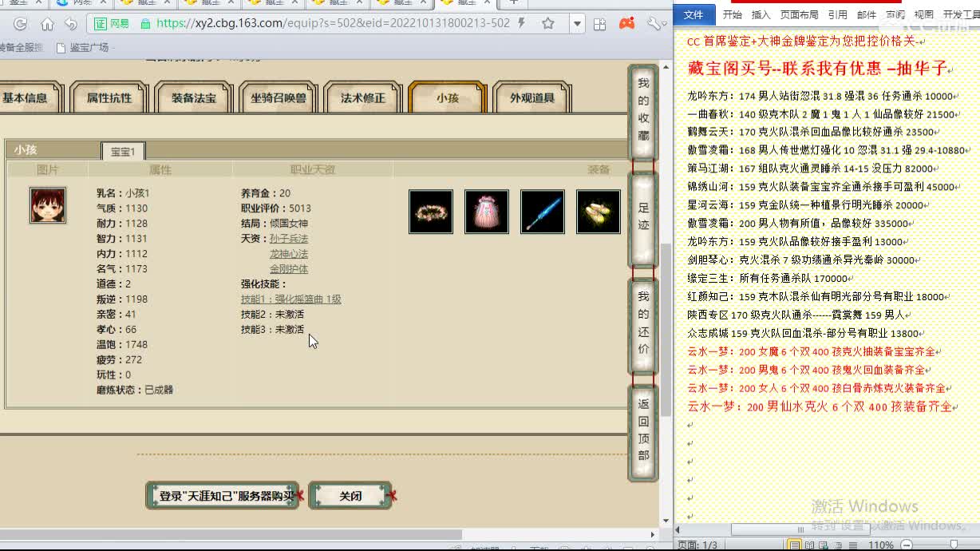Click the Word zoom out minus button
980x551 pixels.
pyautogui.click(x=907, y=545)
